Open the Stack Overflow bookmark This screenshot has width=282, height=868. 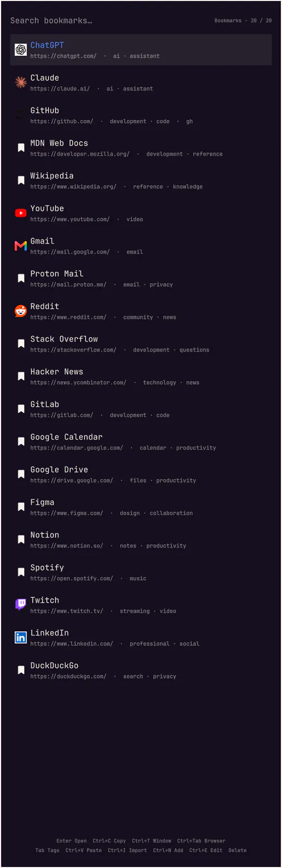point(141,343)
